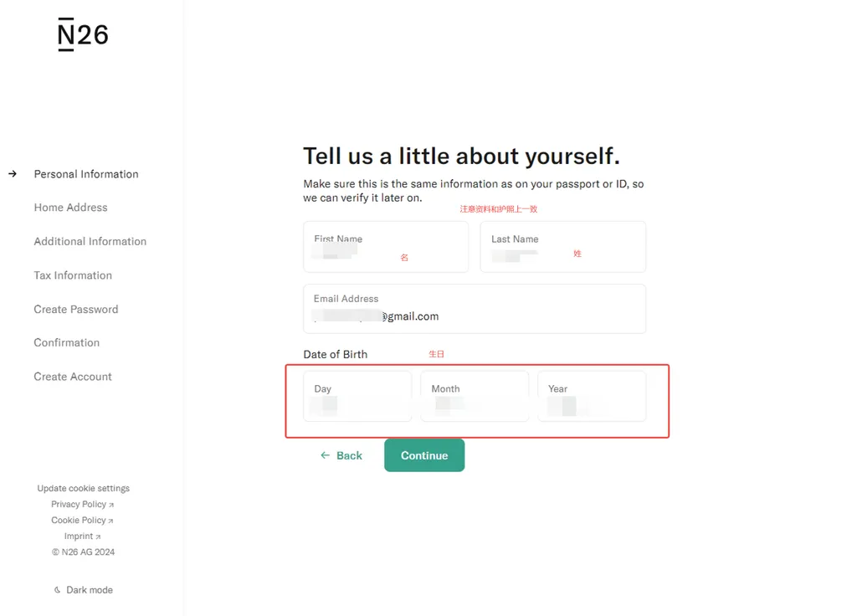Screen dimensions: 857x616
Task: Toggle Dark mode
Action: pyautogui.click(x=84, y=590)
